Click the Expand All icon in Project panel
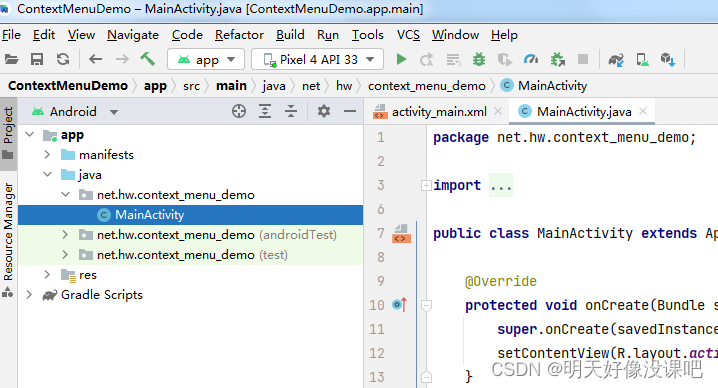Screen dimensions: 718x388 265,111
